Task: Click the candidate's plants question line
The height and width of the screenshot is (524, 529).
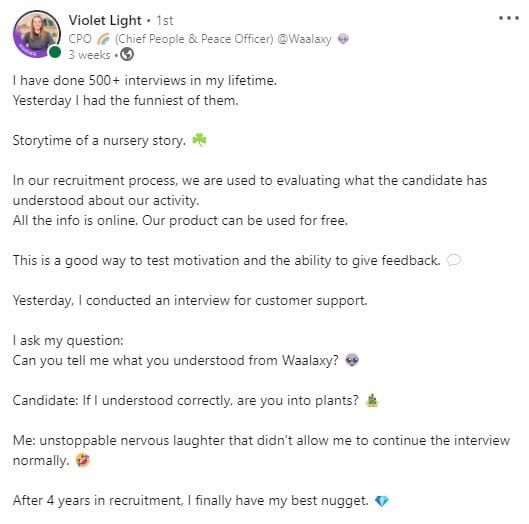Action: click(x=186, y=401)
